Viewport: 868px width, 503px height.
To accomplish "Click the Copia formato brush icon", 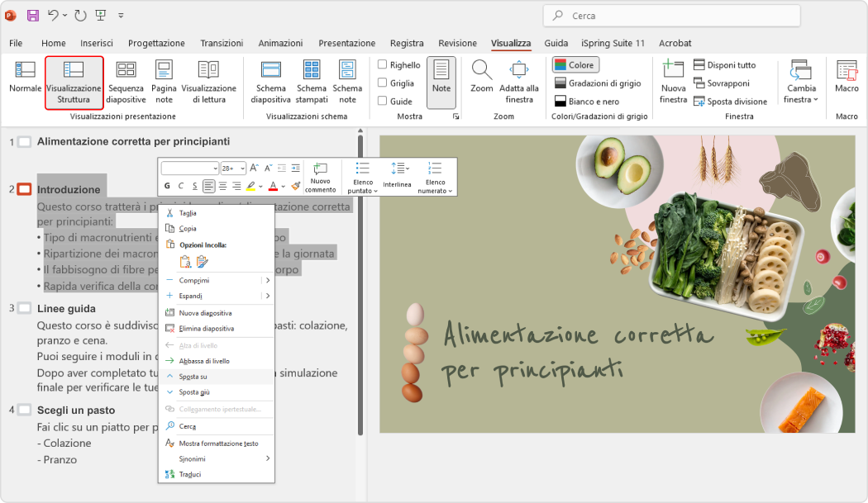I will tap(297, 185).
